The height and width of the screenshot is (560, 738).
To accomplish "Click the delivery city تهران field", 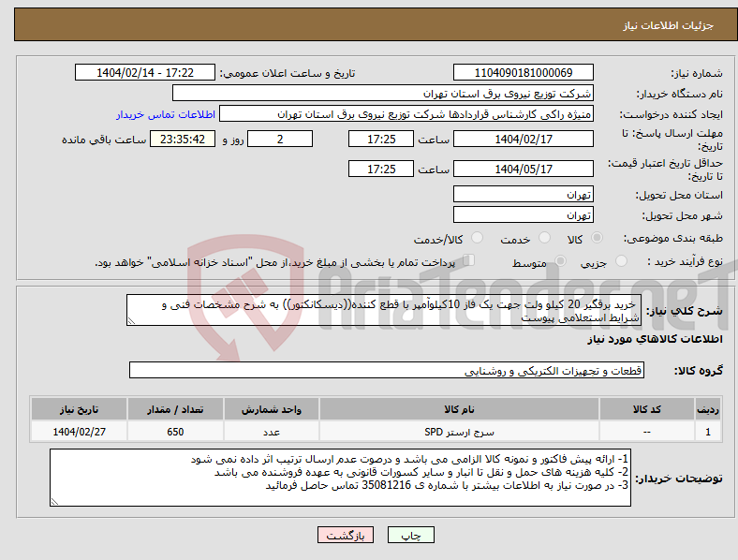I will (524, 215).
